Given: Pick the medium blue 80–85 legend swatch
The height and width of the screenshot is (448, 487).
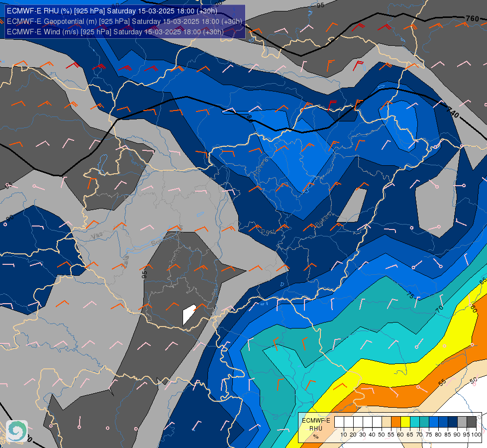Looking at the screenshot, I should (x=443, y=422).
